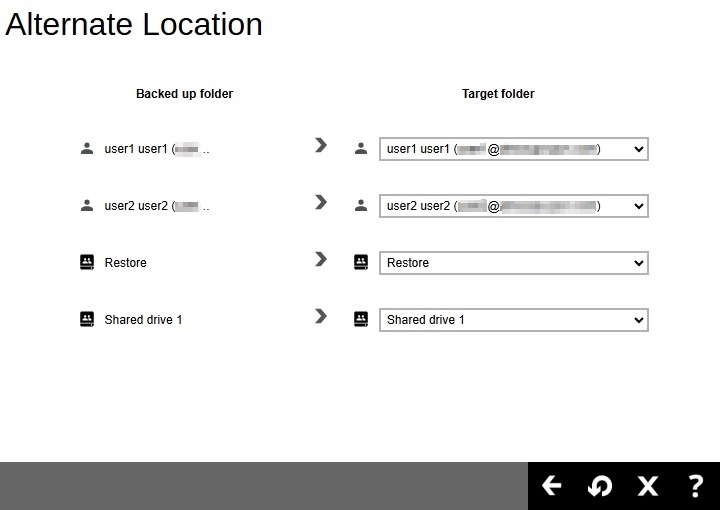720x510 pixels.
Task: Click the X cancel icon in bottom bar
Action: pyautogui.click(x=648, y=486)
